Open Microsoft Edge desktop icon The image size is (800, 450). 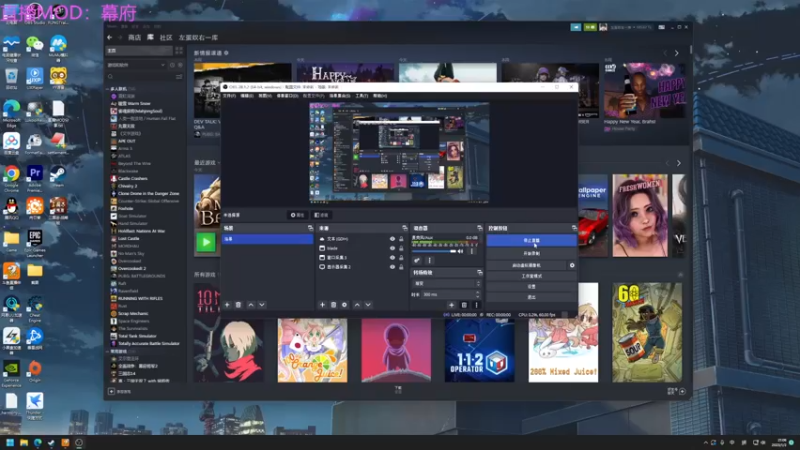[x=11, y=113]
